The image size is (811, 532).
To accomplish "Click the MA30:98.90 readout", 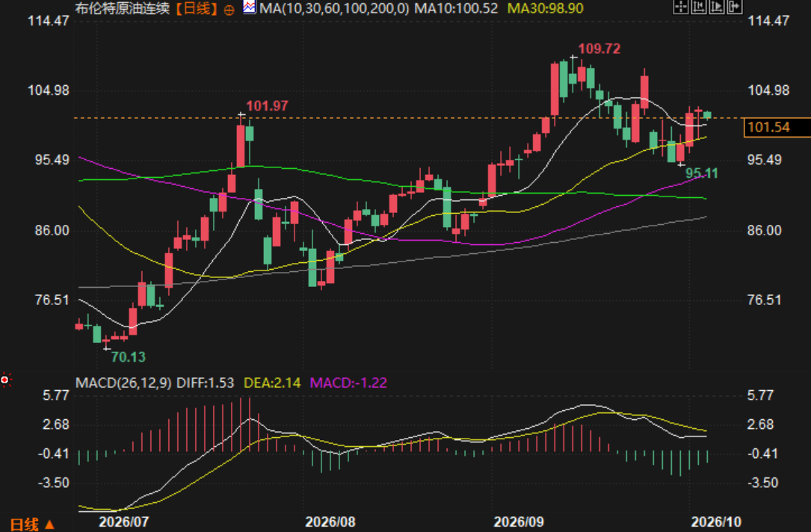I will 545,8.
